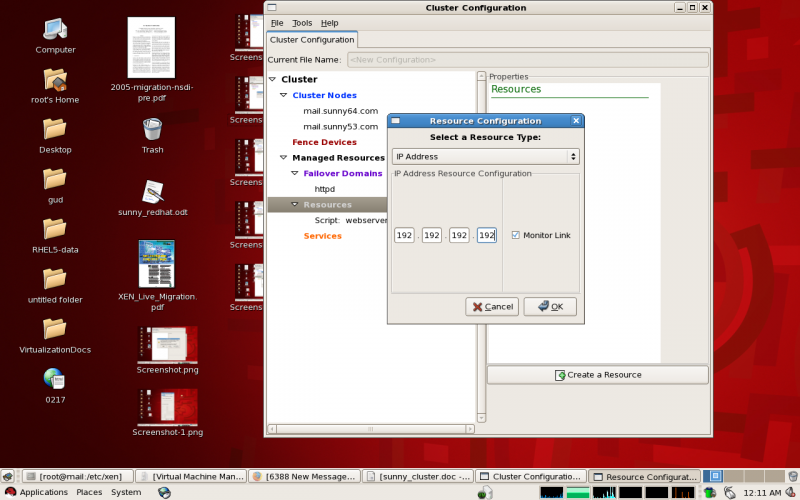The height and width of the screenshot is (500, 800).
Task: Open the File menu
Action: 277,23
